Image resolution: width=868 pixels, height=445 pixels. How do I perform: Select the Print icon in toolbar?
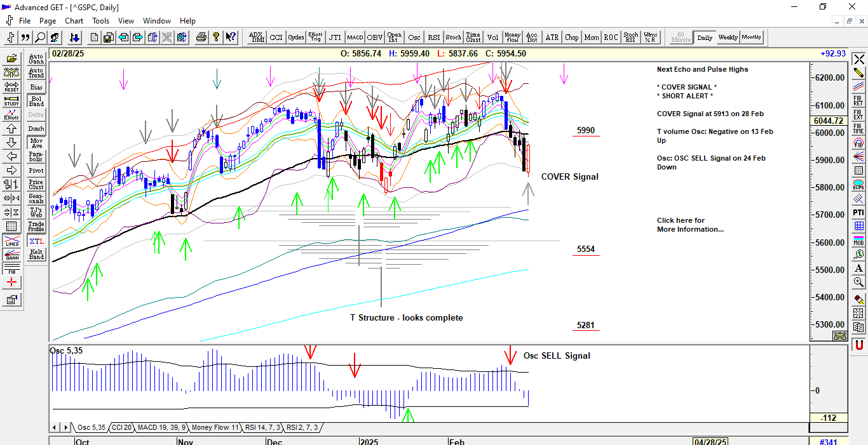pos(201,37)
